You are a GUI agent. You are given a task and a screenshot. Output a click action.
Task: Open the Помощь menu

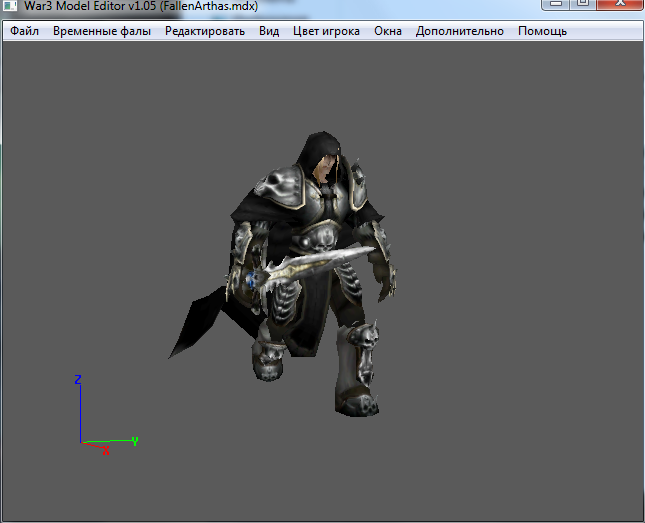point(542,31)
